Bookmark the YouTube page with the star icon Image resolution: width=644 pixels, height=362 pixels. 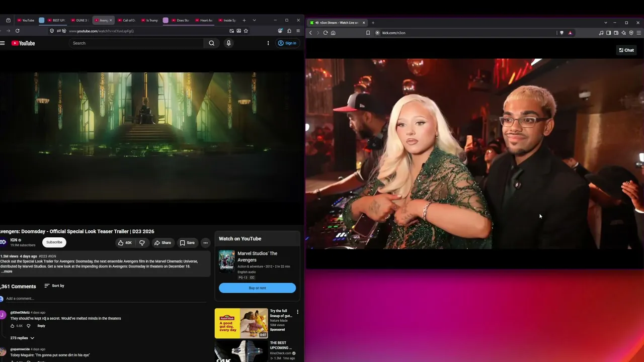[246, 31]
